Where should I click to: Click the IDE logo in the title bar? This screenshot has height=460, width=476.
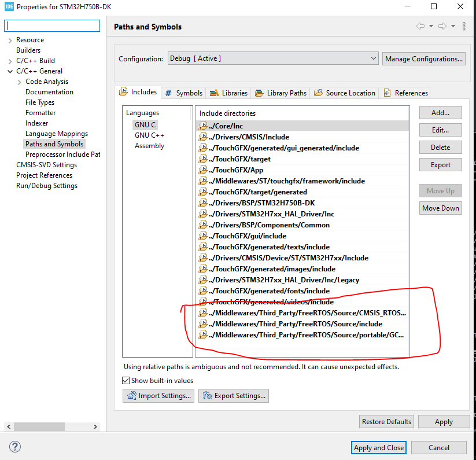(x=9, y=6)
